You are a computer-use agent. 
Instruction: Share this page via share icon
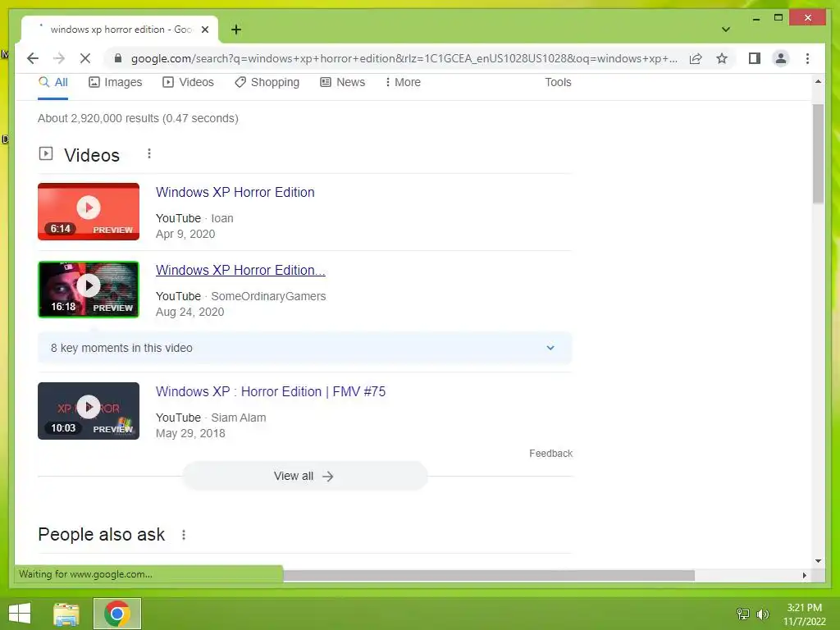pos(696,58)
